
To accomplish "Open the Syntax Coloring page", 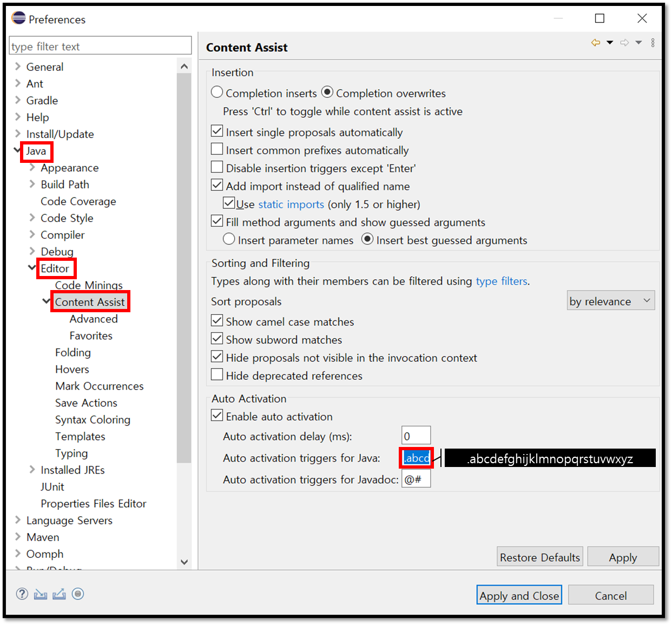I will pyautogui.click(x=93, y=419).
